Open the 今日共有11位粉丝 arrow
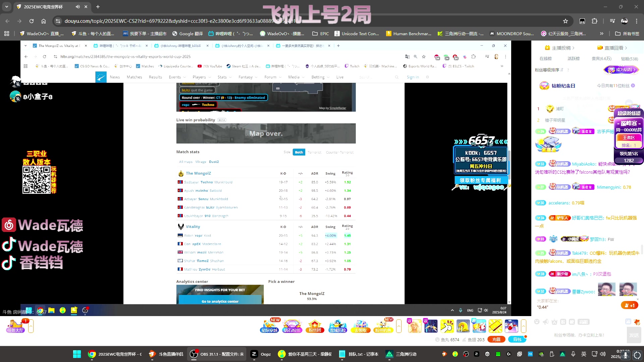The image size is (644, 362). pyautogui.click(x=633, y=86)
